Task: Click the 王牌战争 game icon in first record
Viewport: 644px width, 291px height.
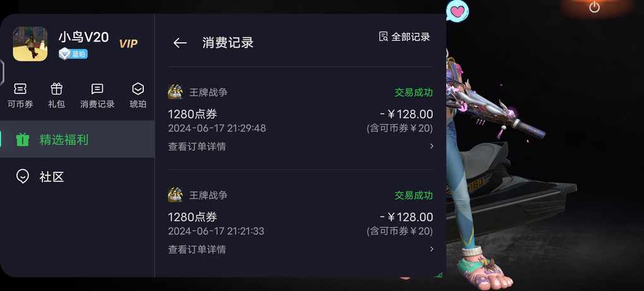Action: coord(176,92)
